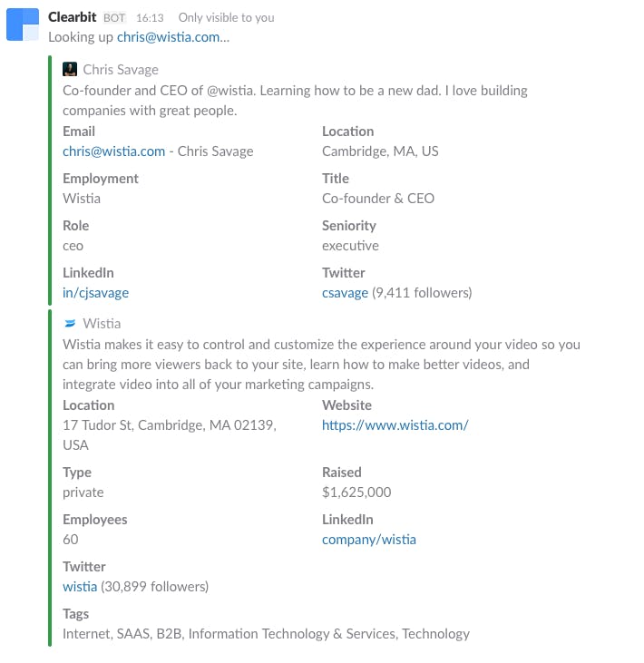Click the "Only visible to you" label
The width and height of the screenshot is (644, 663).
[x=226, y=18]
